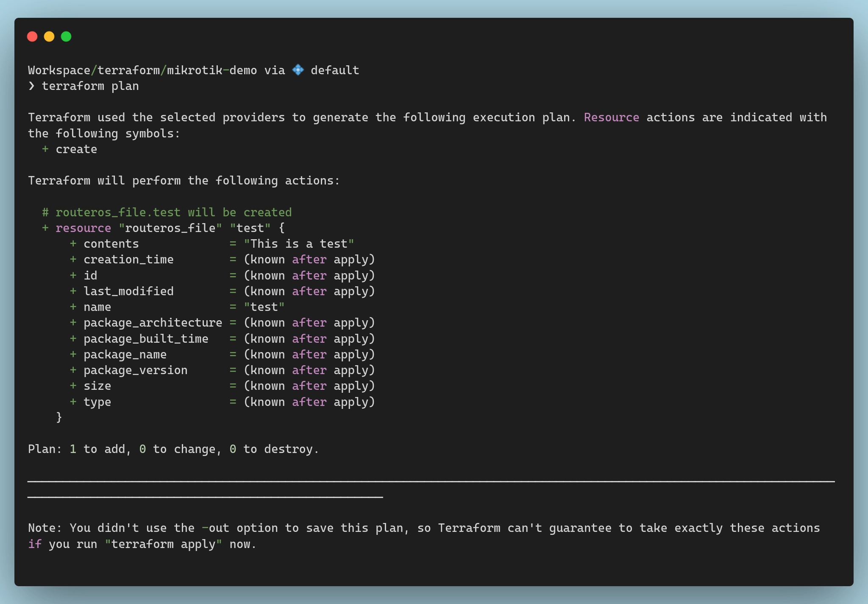Click the green maximize window button
Screen dimensions: 868x604
click(66, 36)
